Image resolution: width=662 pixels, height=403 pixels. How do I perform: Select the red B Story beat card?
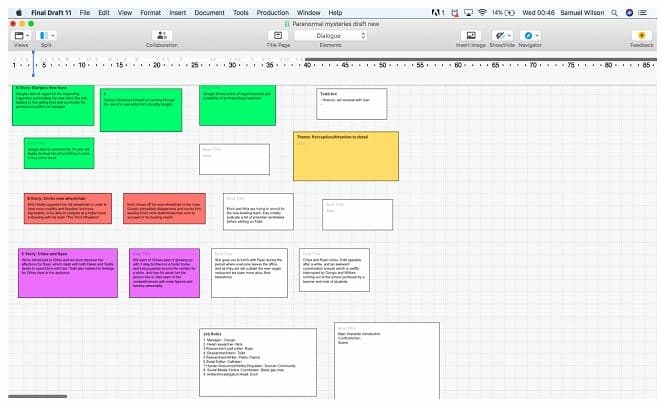pyautogui.click(x=58, y=210)
